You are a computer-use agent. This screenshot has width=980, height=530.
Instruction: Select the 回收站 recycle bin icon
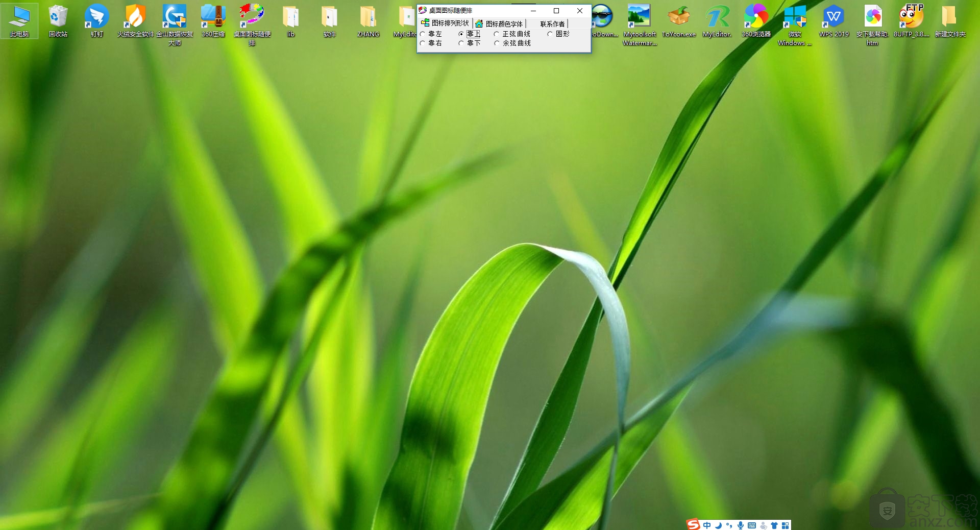pyautogui.click(x=58, y=20)
